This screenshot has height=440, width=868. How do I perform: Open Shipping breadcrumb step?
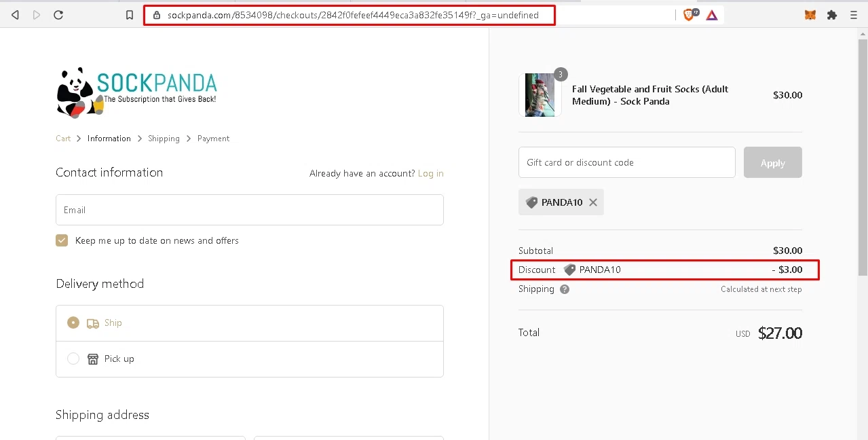[164, 139]
